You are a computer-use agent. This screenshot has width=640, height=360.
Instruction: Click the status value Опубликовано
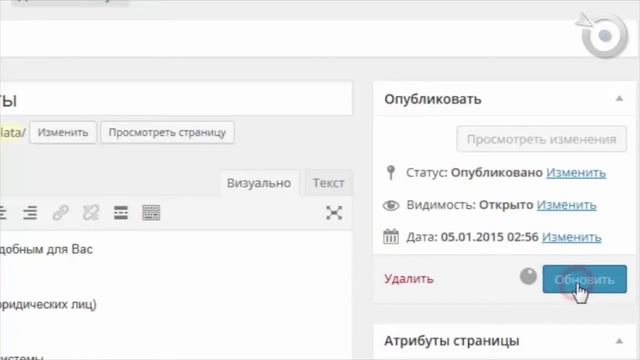pos(496,173)
